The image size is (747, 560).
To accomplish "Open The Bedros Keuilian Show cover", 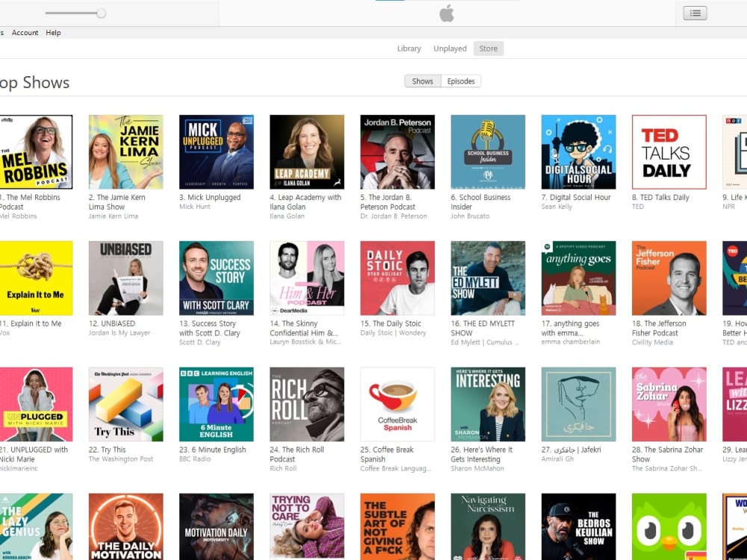I will 578,526.
